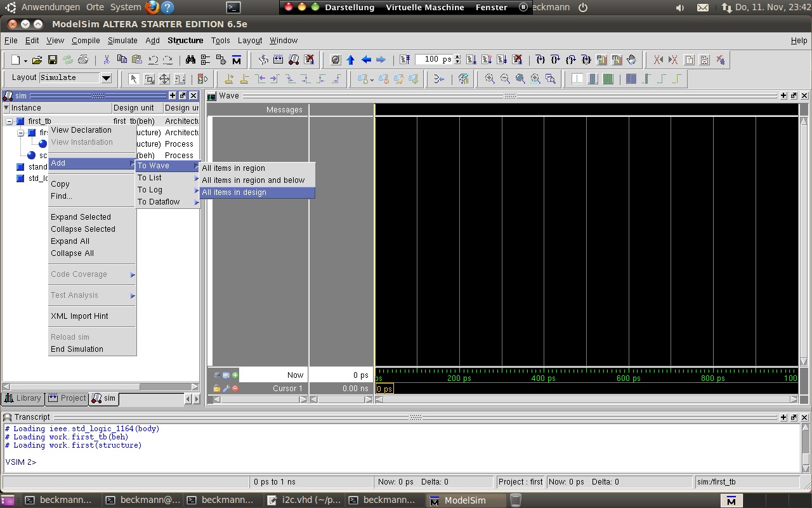Toggle the lock icon for Cursor 1
Screen dimensions: 812x508
(x=217, y=388)
